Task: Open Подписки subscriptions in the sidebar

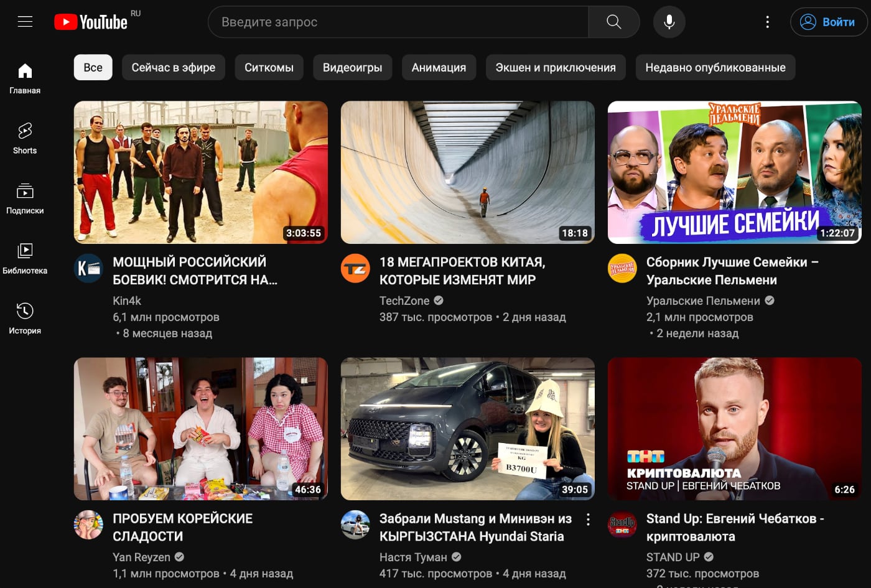Action: pyautogui.click(x=25, y=199)
